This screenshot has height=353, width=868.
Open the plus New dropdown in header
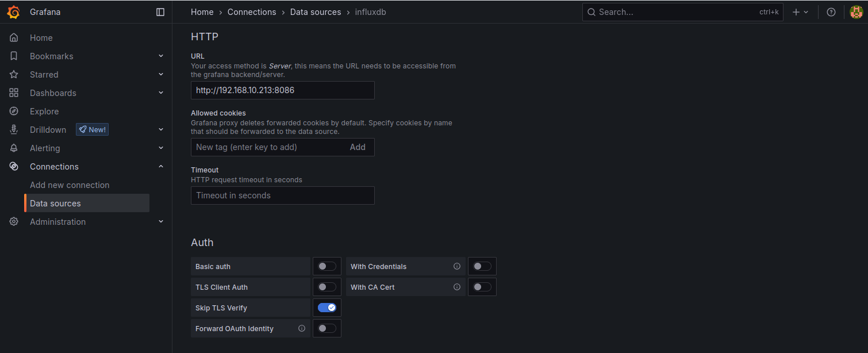tap(800, 12)
